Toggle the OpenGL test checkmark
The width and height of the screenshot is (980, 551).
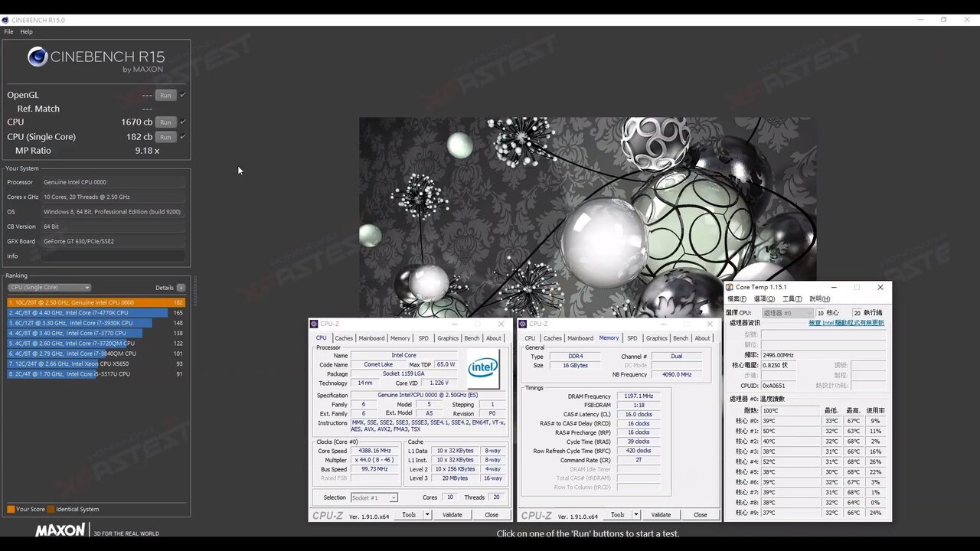pos(183,95)
